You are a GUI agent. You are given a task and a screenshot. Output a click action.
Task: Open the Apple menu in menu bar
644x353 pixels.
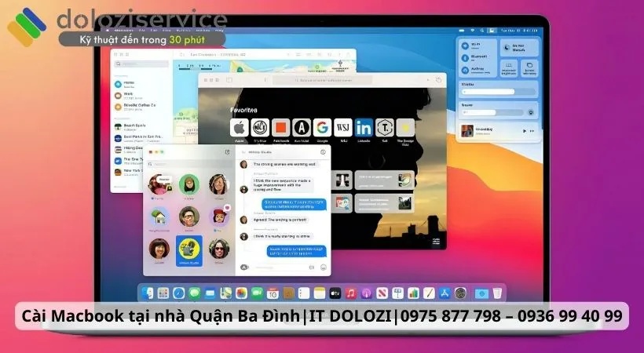coord(108,31)
